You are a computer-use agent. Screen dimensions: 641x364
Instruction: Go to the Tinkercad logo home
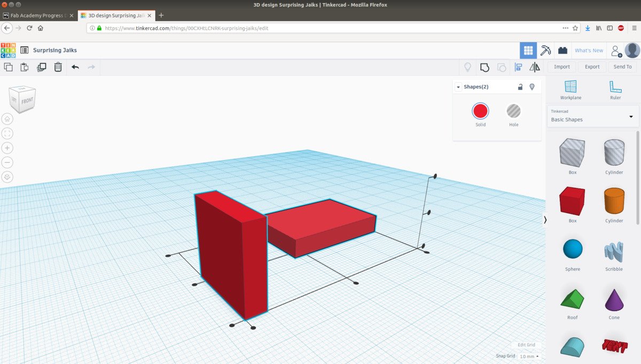[8, 50]
